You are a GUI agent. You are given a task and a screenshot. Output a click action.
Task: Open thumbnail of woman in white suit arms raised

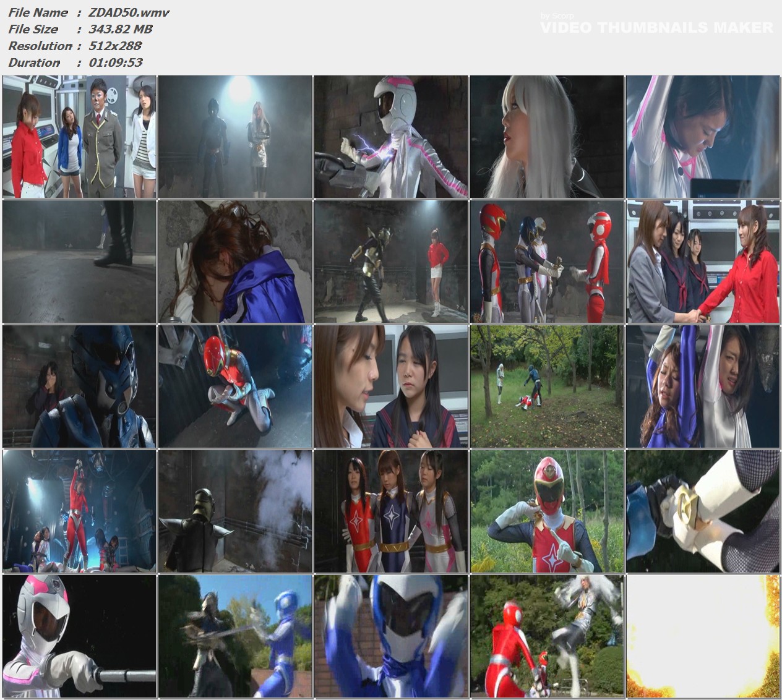point(703,137)
